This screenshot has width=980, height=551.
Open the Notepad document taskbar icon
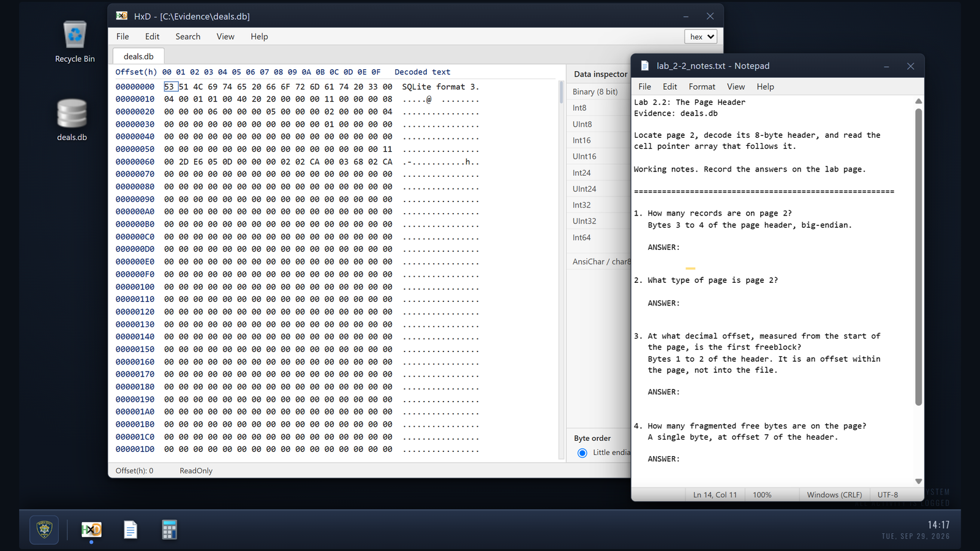(x=130, y=530)
